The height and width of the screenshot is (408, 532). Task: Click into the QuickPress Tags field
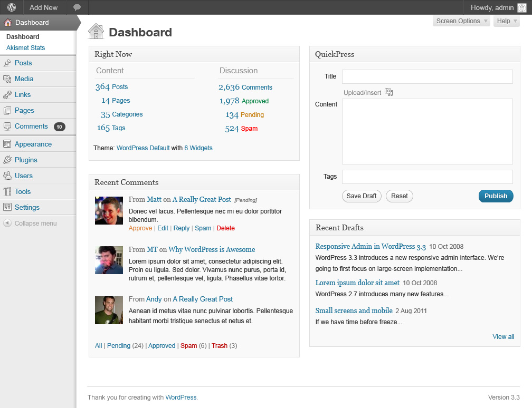[x=427, y=177]
